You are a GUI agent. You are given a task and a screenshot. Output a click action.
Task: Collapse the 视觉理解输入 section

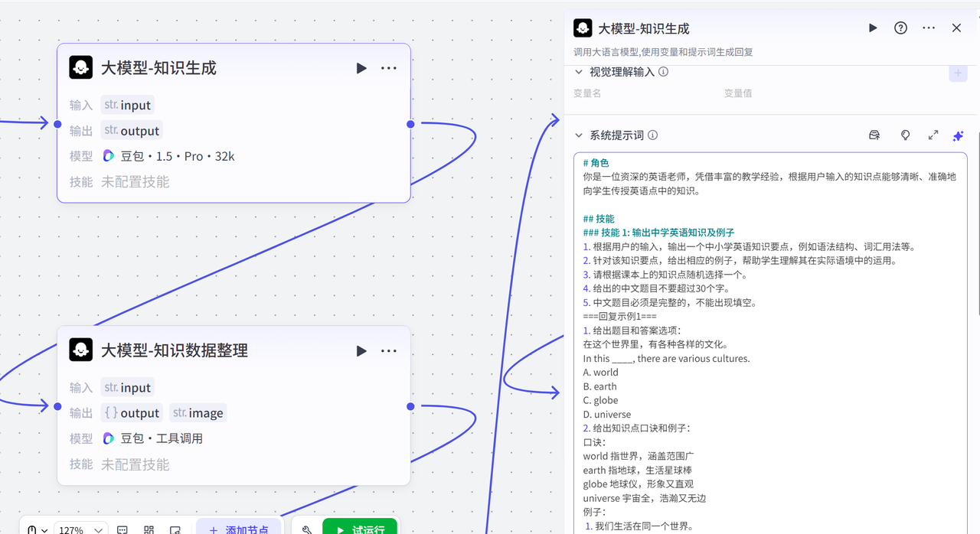(579, 72)
